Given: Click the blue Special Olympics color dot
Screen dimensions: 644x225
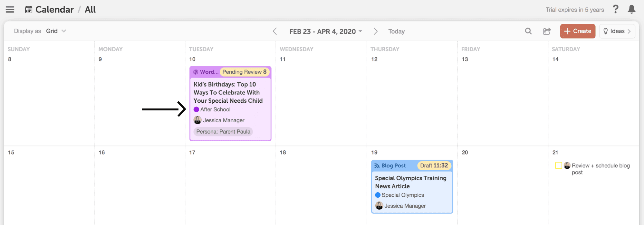Looking at the screenshot, I should [378, 195].
